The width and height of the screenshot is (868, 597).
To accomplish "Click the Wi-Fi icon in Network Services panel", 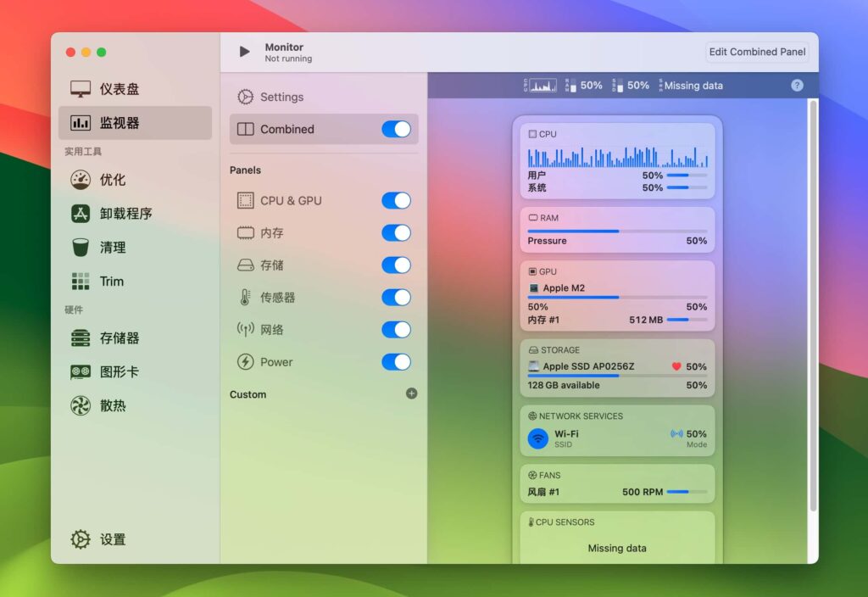I will pos(537,438).
